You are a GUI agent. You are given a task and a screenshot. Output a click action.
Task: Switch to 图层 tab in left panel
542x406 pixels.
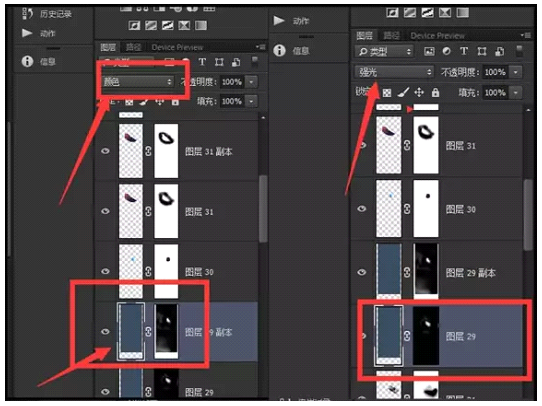click(x=108, y=47)
